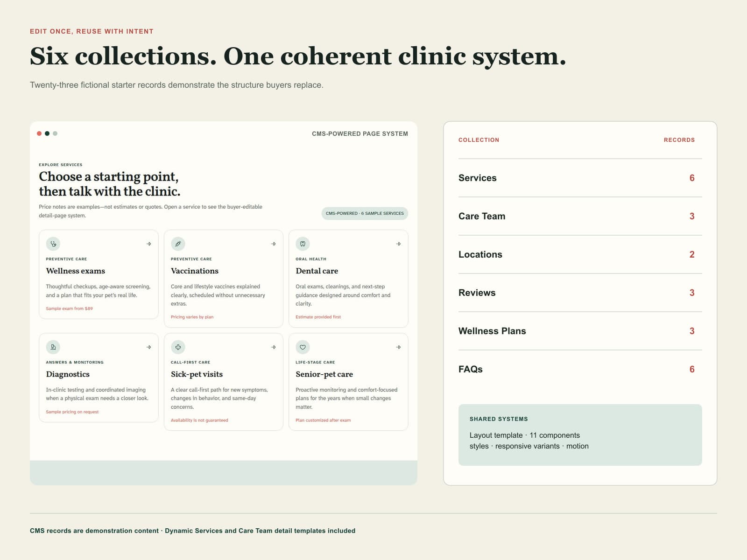The image size is (747, 560).
Task: Open the Senior-pet care card title
Action: (324, 374)
